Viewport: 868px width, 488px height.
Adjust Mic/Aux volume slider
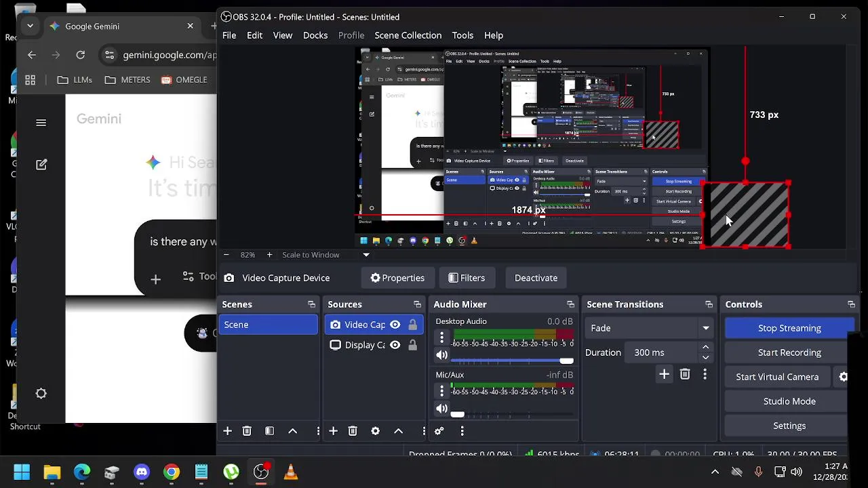click(512, 415)
